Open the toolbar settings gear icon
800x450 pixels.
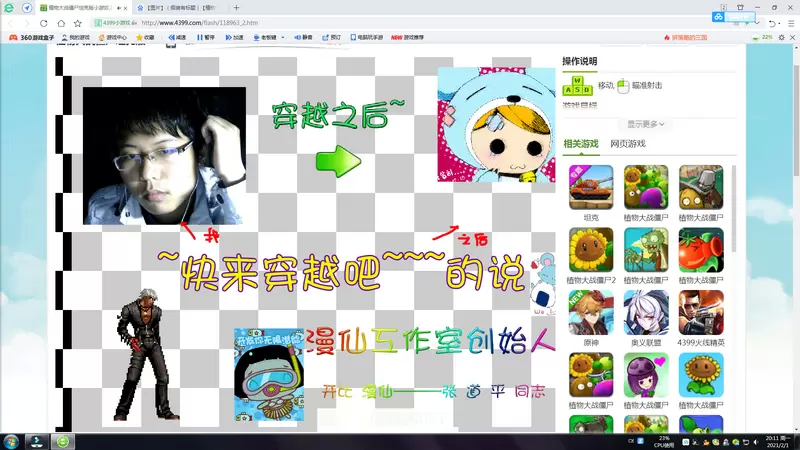tap(781, 37)
